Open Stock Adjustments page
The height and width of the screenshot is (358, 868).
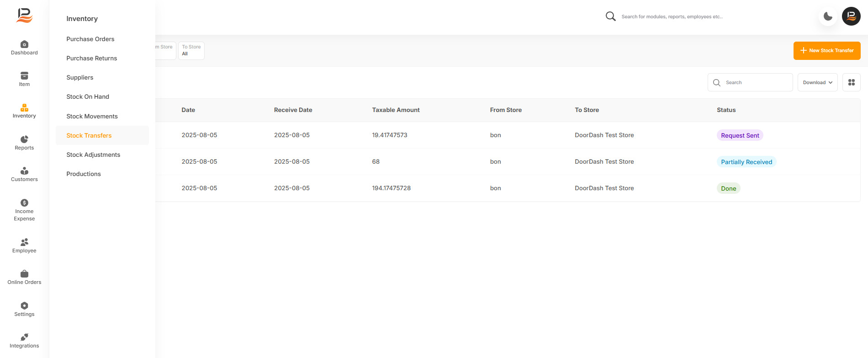pyautogui.click(x=93, y=155)
